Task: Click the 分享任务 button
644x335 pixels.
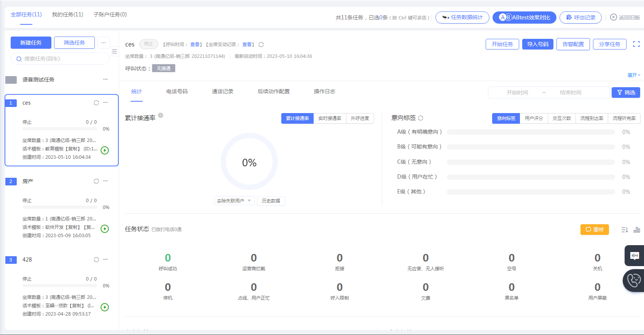Action: (610, 44)
